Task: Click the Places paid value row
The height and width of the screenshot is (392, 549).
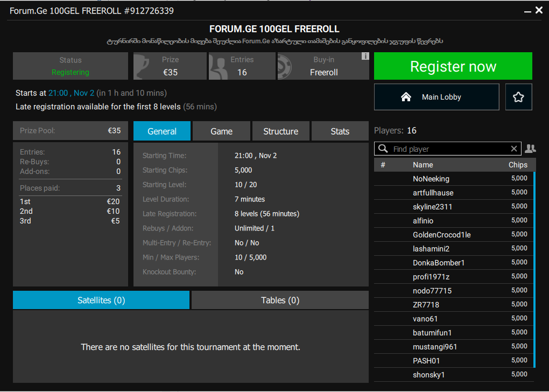Action: coord(70,188)
